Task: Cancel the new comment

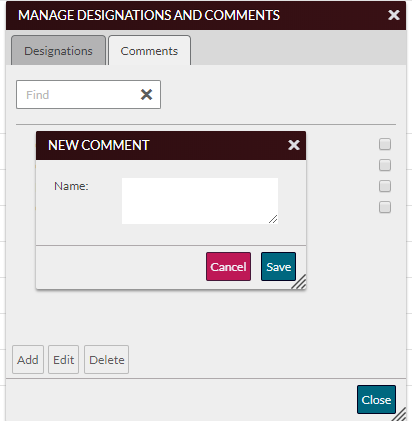Action: click(x=228, y=267)
